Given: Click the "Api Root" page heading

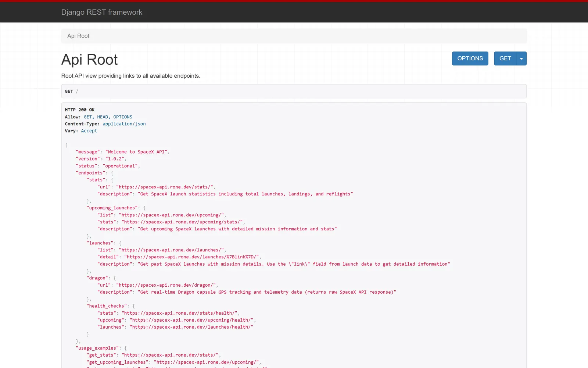Looking at the screenshot, I should click(x=89, y=60).
